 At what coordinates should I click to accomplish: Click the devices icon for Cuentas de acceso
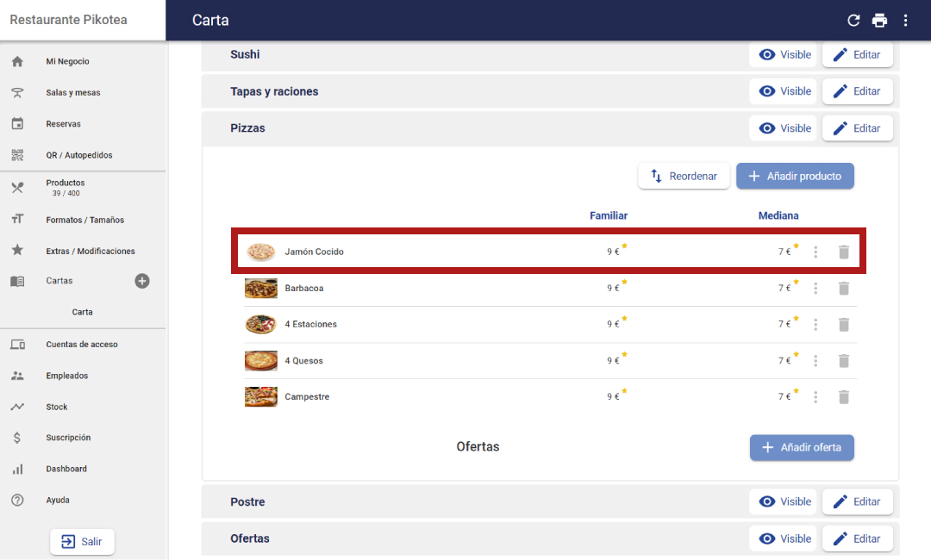click(x=17, y=344)
